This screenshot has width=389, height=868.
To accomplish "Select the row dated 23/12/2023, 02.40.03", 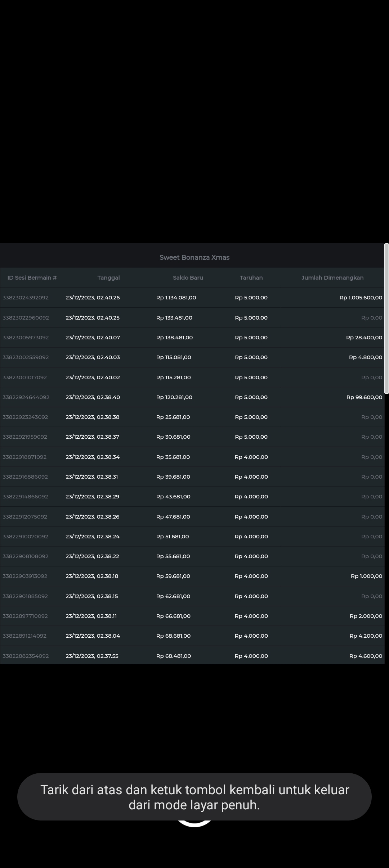I will (93, 357).
